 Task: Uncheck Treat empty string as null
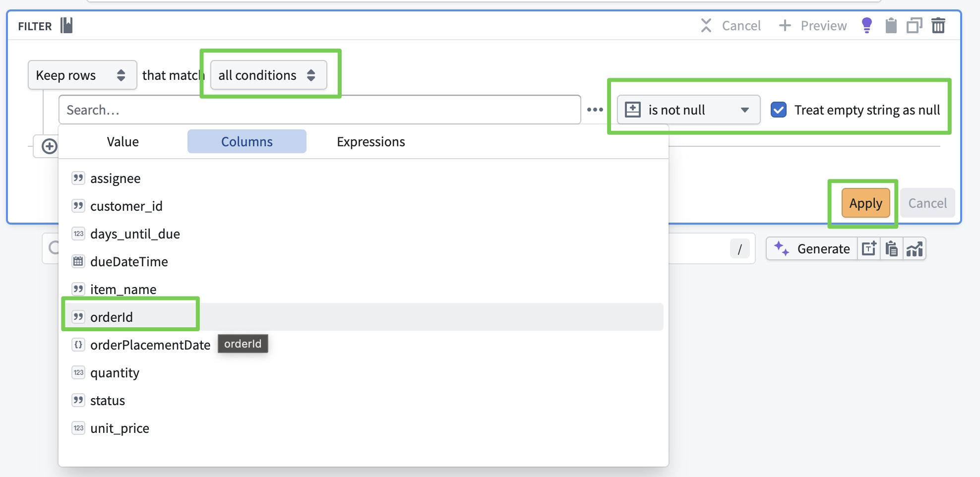point(779,110)
